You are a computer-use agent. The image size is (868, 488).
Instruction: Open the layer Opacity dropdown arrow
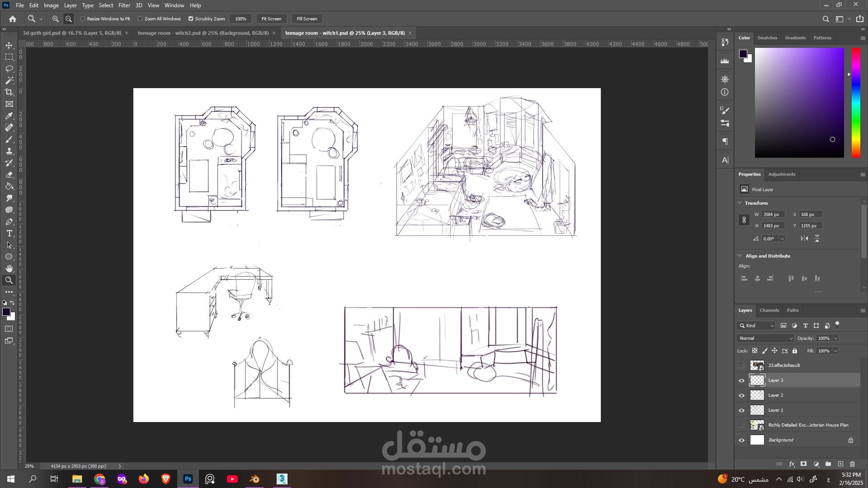click(835, 338)
